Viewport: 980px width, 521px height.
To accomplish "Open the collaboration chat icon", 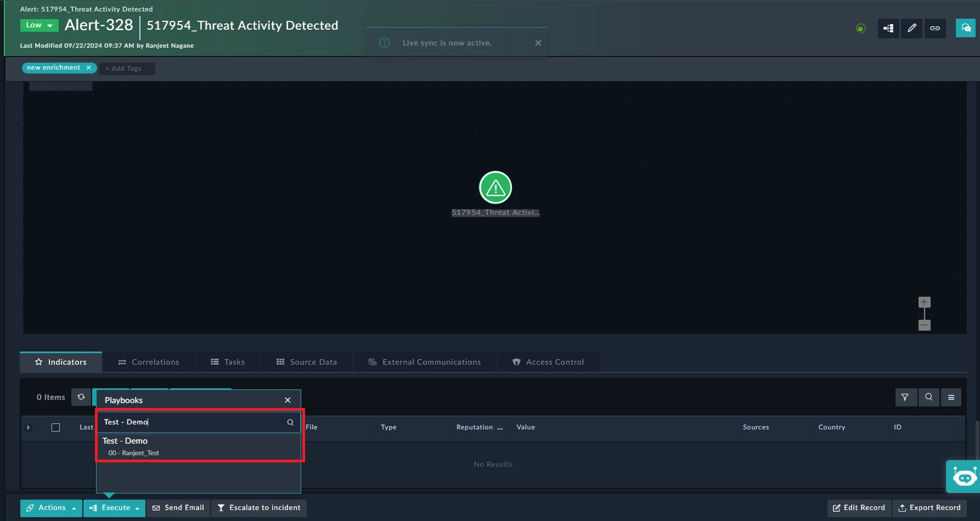I will click(x=966, y=28).
